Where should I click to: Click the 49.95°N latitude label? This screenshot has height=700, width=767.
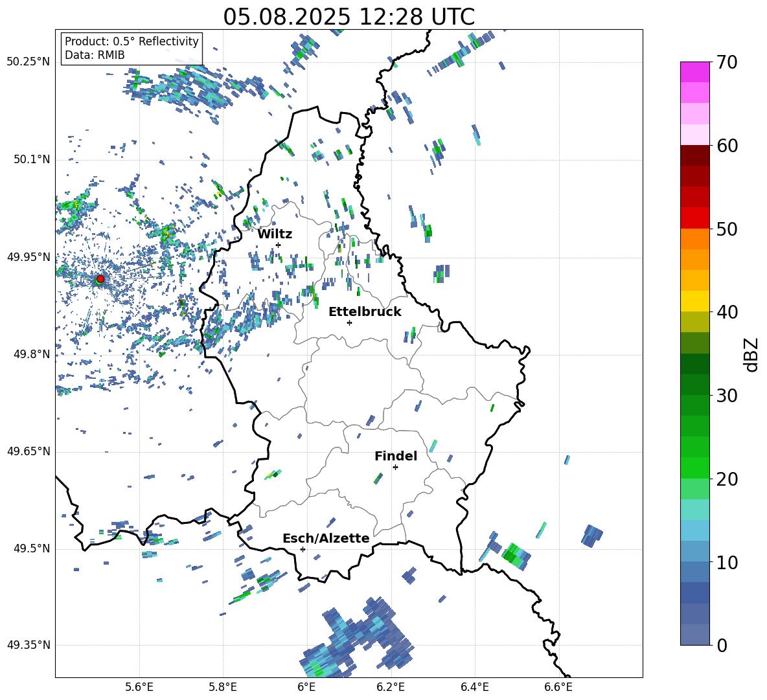click(x=29, y=257)
